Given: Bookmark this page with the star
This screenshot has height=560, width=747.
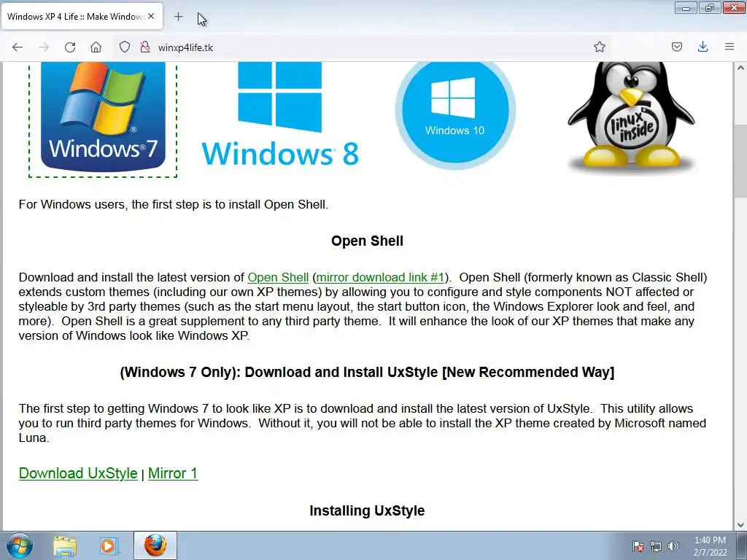Looking at the screenshot, I should (x=600, y=47).
